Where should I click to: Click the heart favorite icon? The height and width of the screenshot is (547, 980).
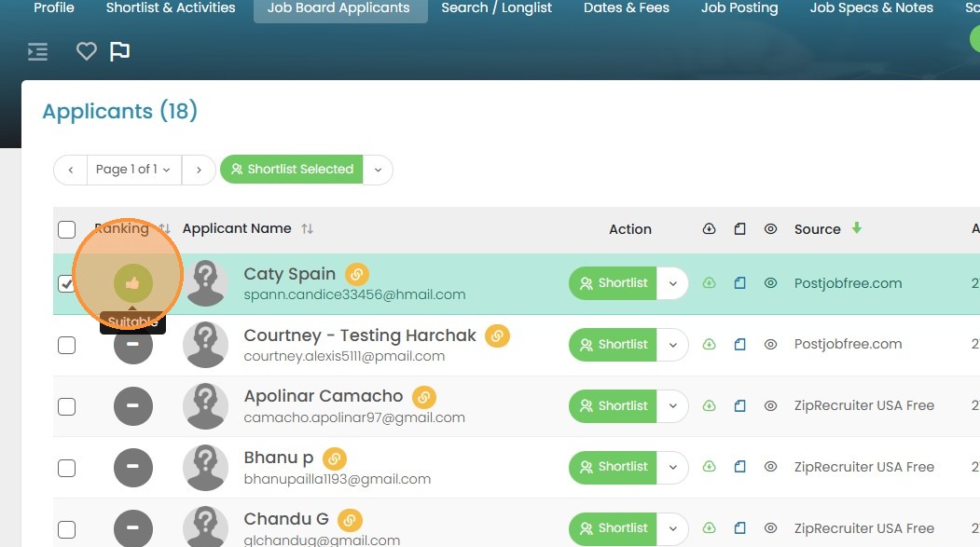86,51
